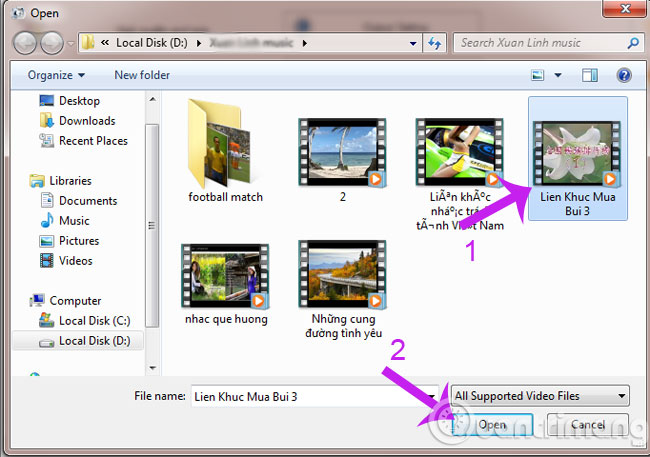Click the folder icon in the address bar

click(88, 43)
